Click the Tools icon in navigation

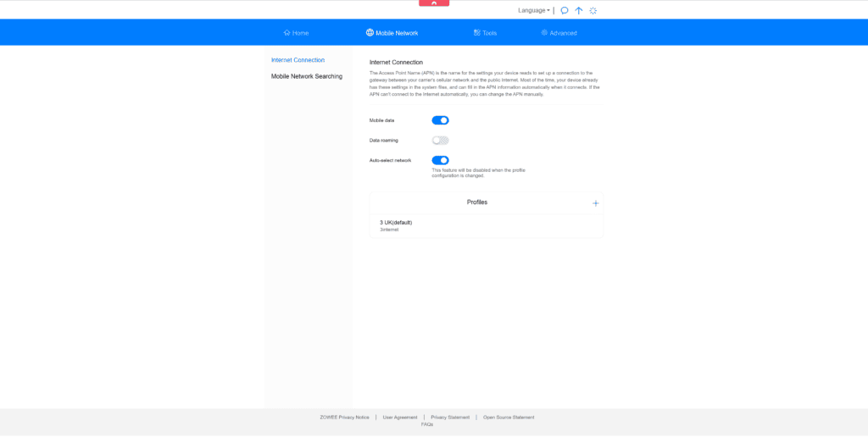[477, 33]
